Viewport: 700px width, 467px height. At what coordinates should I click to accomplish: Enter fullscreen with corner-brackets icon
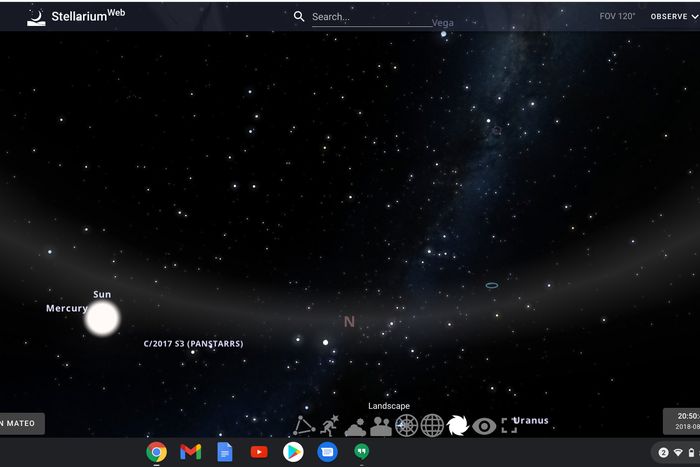(x=509, y=425)
